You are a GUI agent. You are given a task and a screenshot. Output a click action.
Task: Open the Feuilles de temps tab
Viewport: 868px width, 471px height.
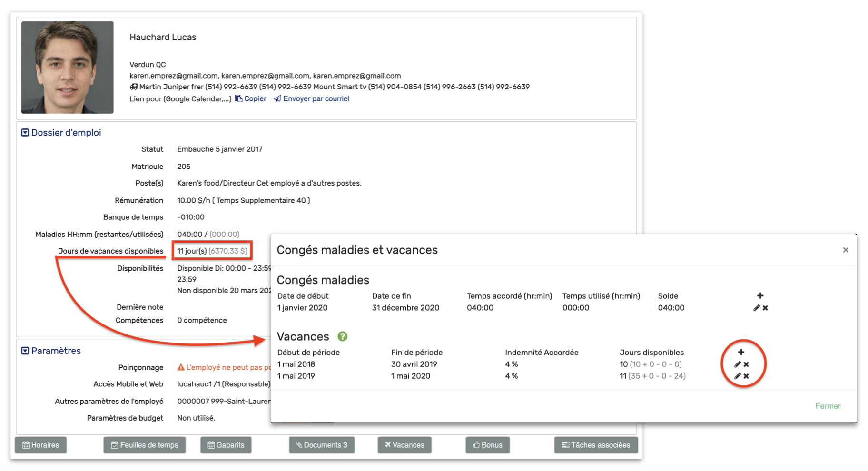point(145,445)
